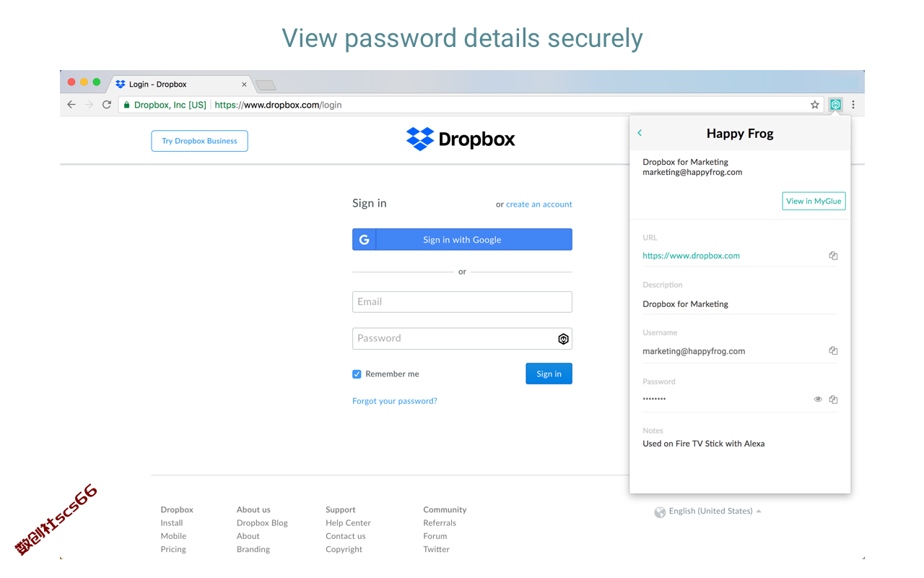924x578 pixels.
Task: Copy the username marketing@happyfrog.com
Action: pos(833,351)
